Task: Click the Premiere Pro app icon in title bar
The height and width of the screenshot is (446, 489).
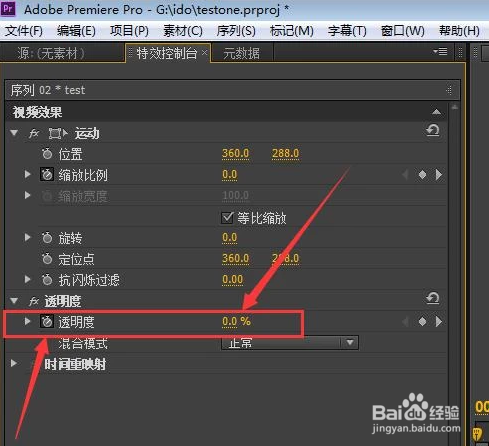Action: point(8,9)
